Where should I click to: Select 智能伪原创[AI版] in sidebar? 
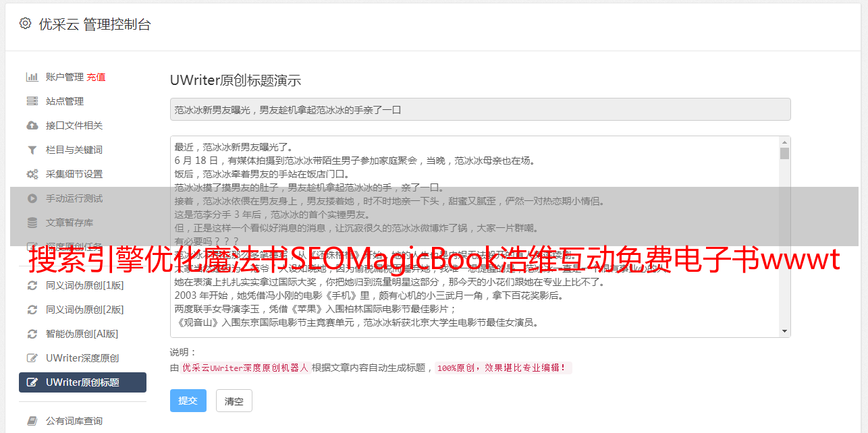click(82, 334)
